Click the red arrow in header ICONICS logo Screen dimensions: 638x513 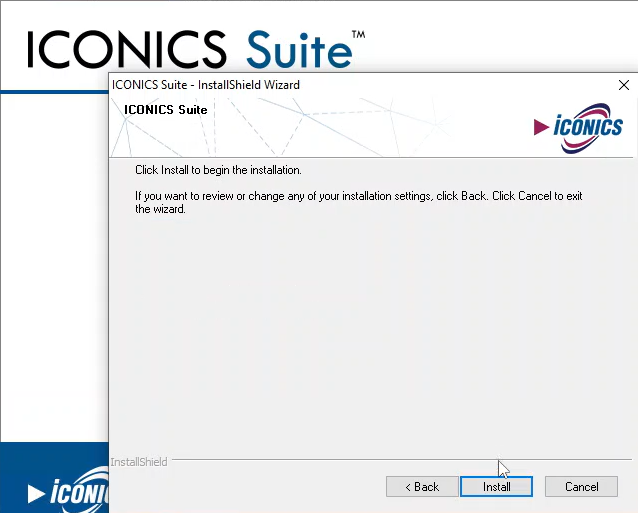541,127
